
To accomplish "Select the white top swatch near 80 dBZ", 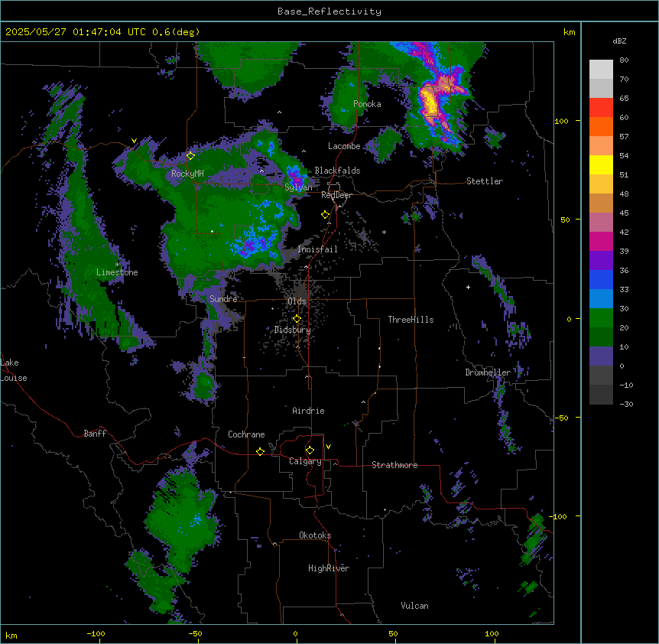I will [x=601, y=69].
